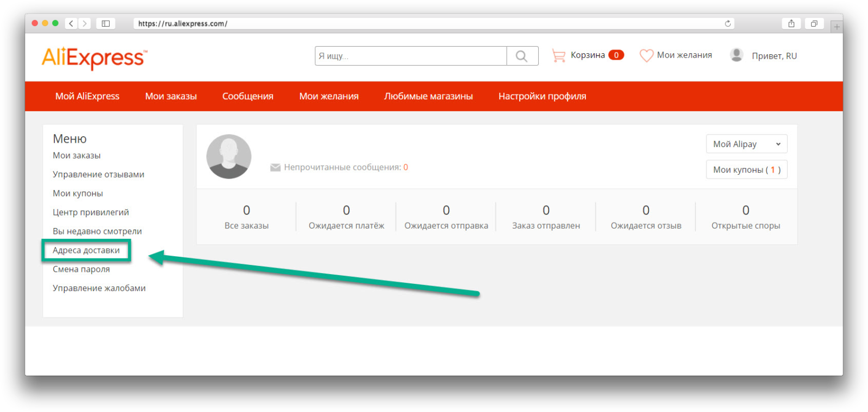Viewport: 868px width, 412px height.
Task: Click the cart count badge '0'
Action: click(x=616, y=55)
